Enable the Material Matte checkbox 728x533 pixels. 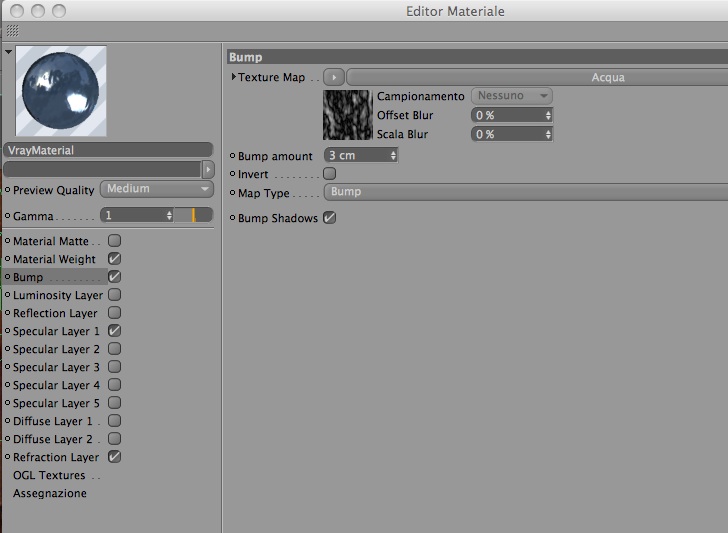[114, 240]
